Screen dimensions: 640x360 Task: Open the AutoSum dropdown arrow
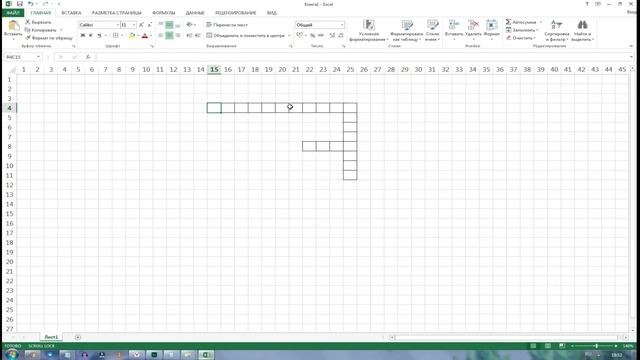tap(541, 22)
